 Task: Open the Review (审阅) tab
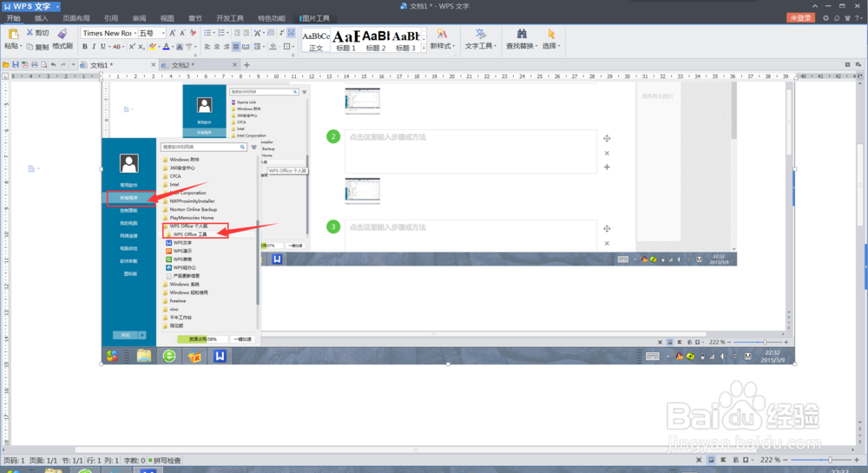coord(139,18)
